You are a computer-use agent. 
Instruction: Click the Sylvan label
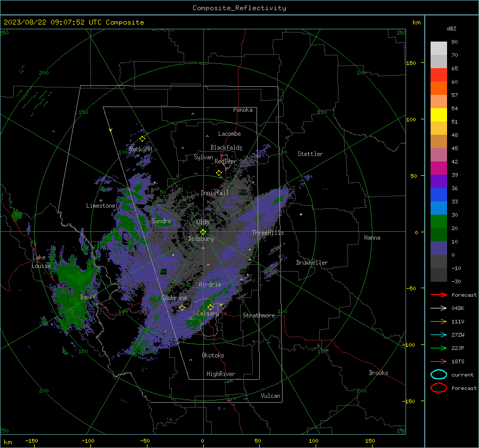pos(203,157)
